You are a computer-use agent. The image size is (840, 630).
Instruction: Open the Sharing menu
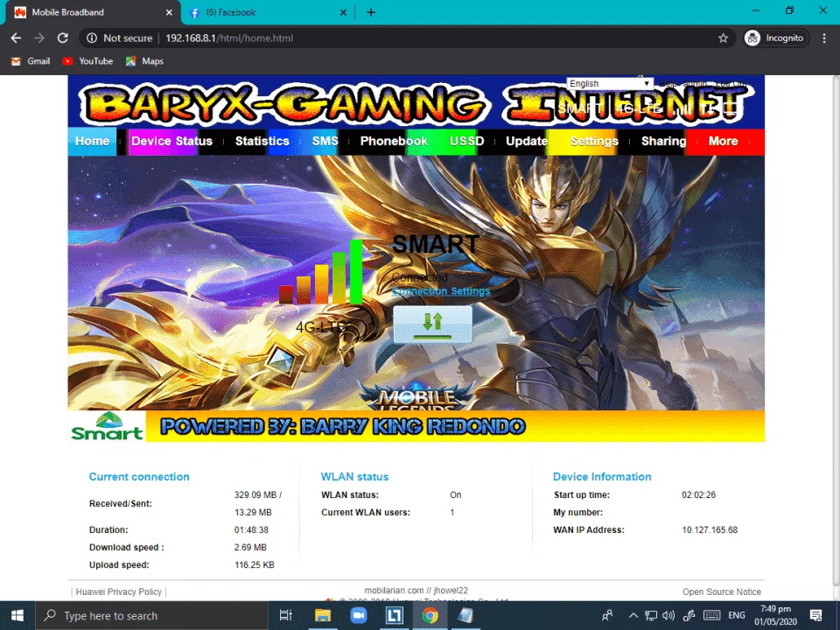point(664,142)
